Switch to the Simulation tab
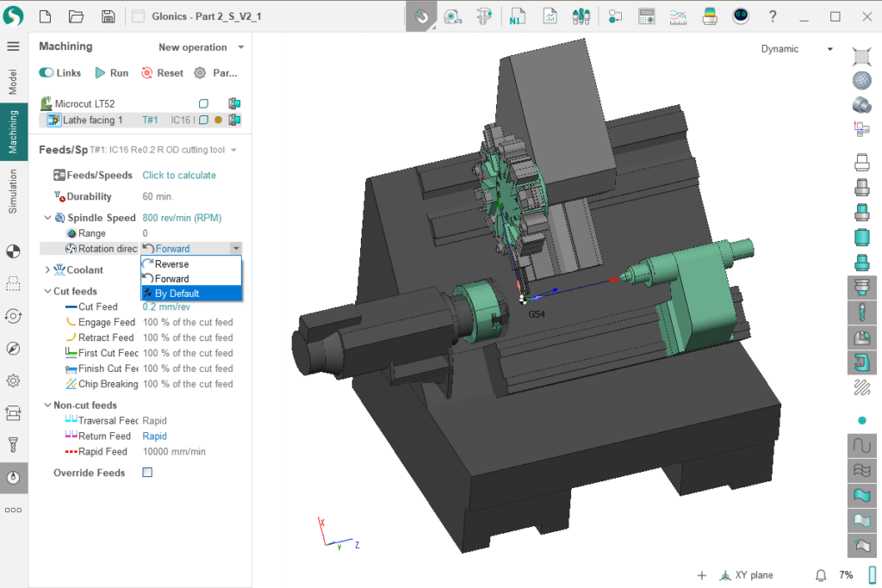This screenshot has width=882, height=588. coord(13,191)
